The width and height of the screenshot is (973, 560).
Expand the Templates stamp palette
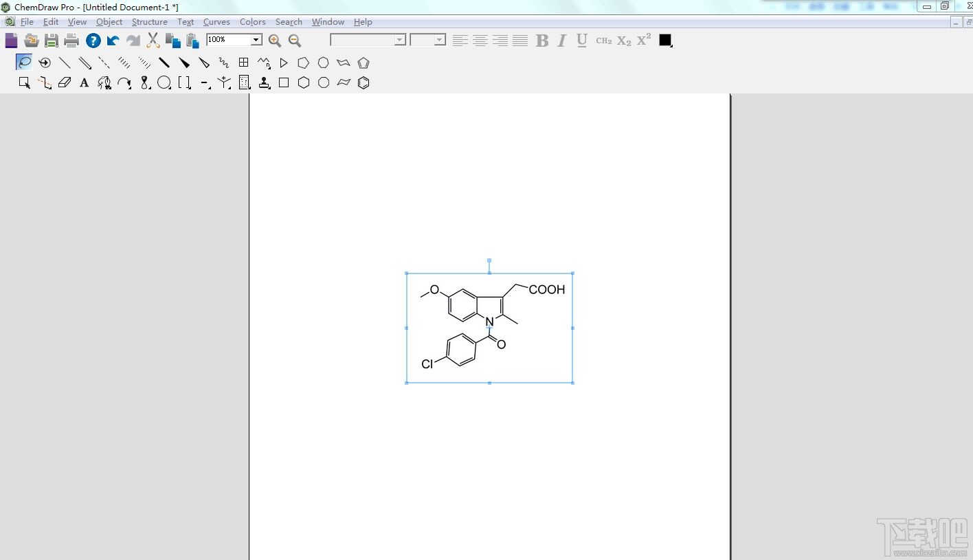coord(264,82)
